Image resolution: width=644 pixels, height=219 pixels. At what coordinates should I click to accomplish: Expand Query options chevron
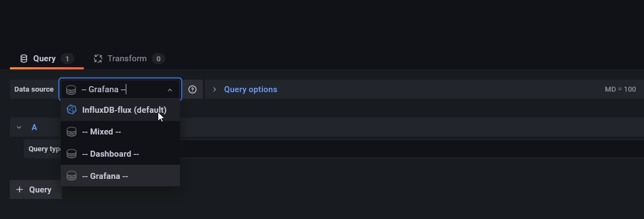[214, 89]
